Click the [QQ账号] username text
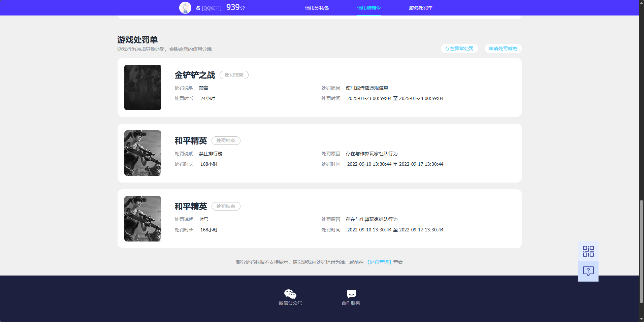Viewport: 644px width, 322px height. pos(212,8)
